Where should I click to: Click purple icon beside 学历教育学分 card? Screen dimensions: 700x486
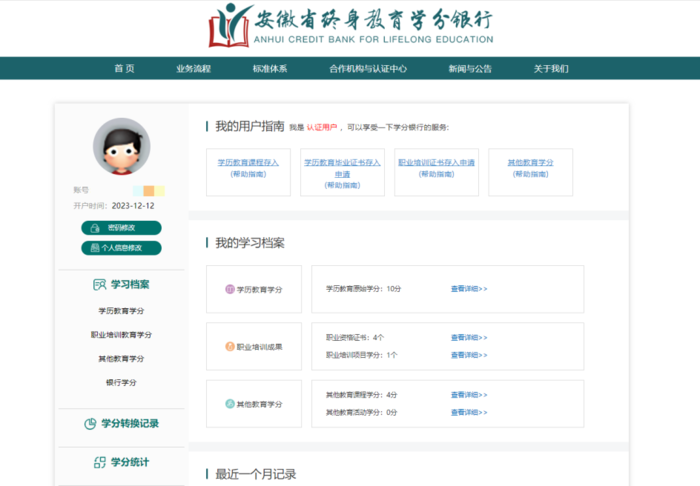(x=229, y=289)
